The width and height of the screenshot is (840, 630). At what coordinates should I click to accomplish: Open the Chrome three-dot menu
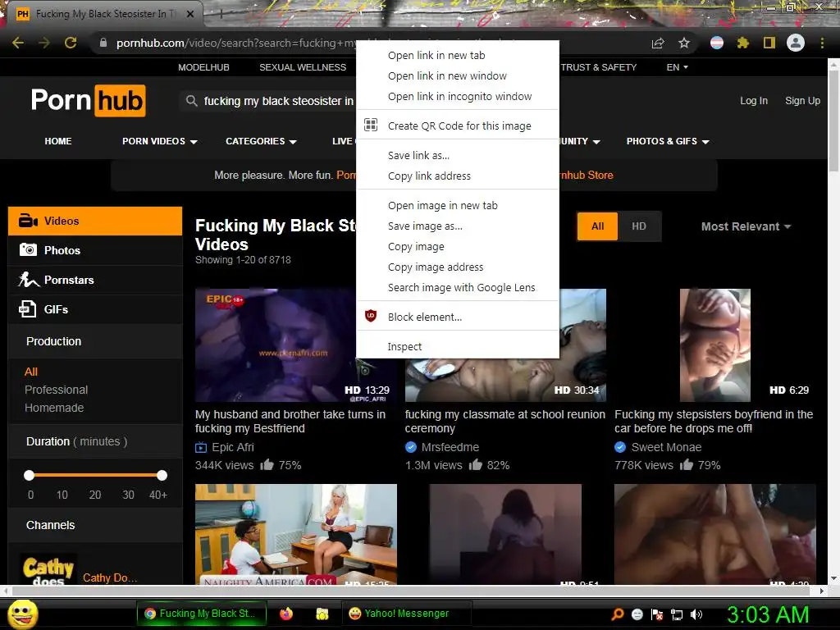pos(822,43)
